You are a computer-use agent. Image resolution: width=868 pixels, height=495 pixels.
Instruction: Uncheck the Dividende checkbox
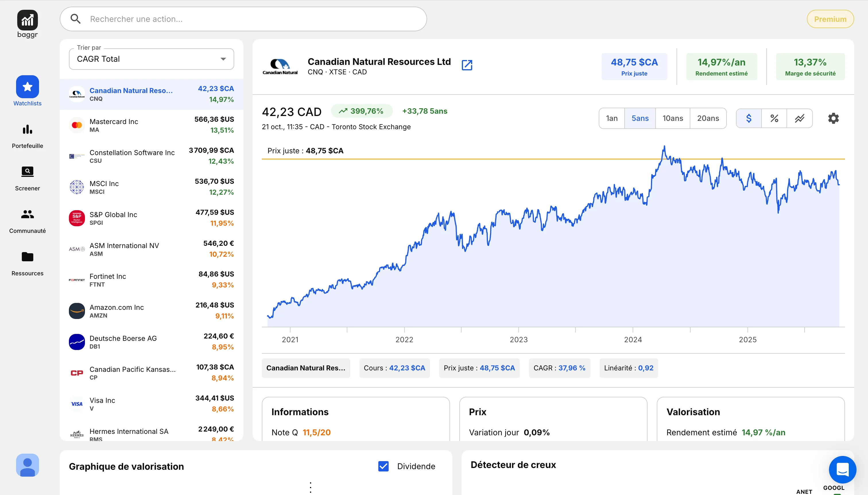click(x=383, y=466)
